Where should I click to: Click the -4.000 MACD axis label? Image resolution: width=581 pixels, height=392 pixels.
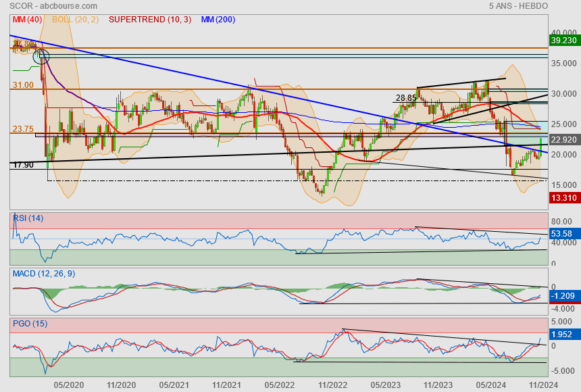click(x=564, y=309)
